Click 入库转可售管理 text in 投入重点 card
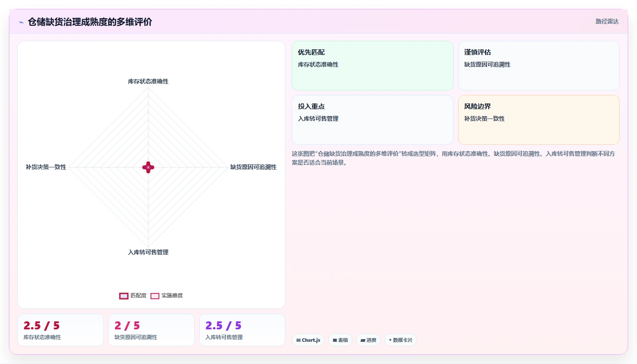The height and width of the screenshot is (364, 637). [318, 119]
